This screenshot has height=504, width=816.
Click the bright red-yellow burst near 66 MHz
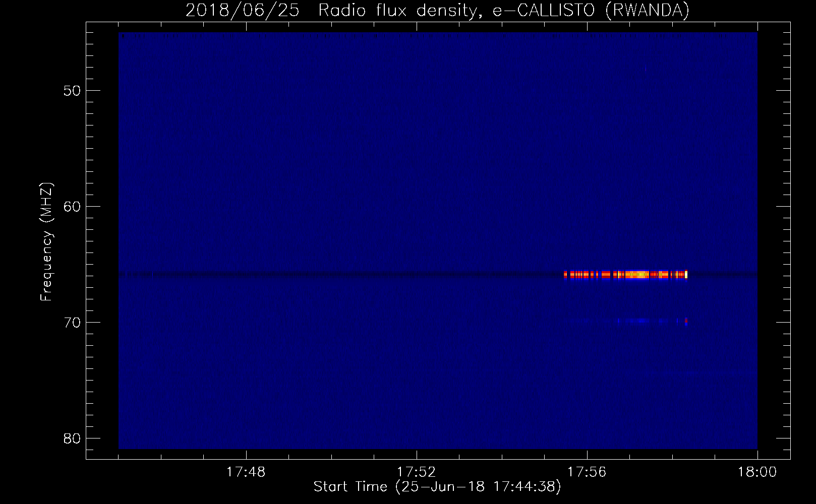(625, 275)
